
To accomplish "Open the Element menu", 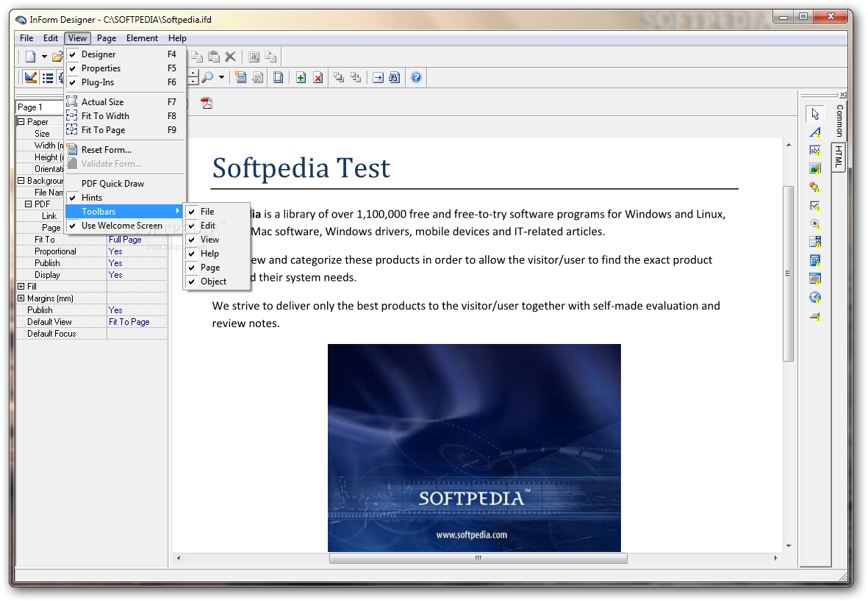I will pyautogui.click(x=142, y=38).
